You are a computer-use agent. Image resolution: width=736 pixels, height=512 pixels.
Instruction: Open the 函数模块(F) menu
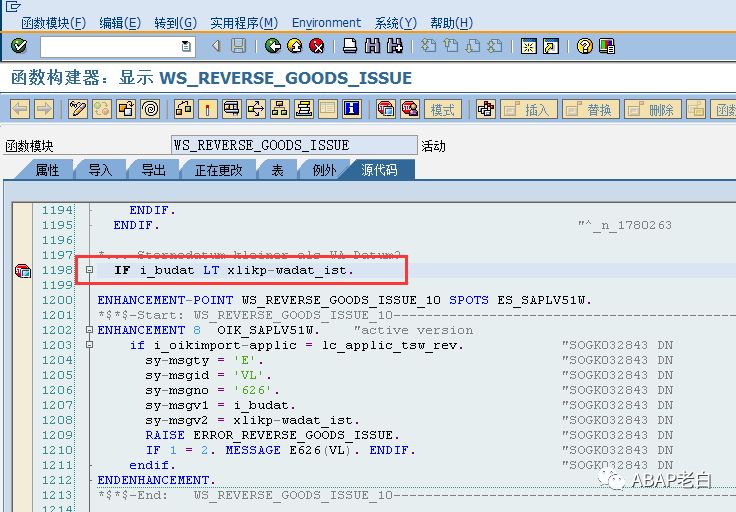click(x=54, y=23)
